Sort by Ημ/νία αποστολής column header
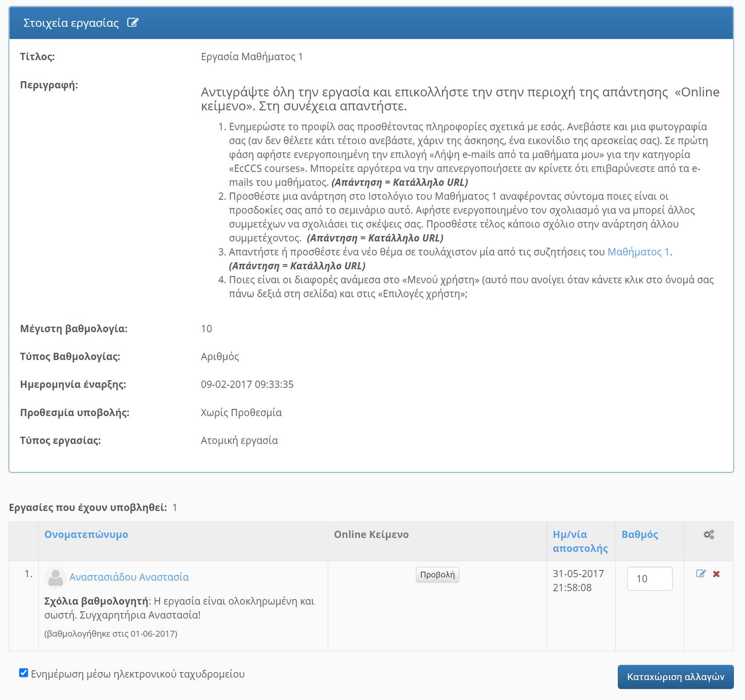The width and height of the screenshot is (745, 700). point(580,541)
